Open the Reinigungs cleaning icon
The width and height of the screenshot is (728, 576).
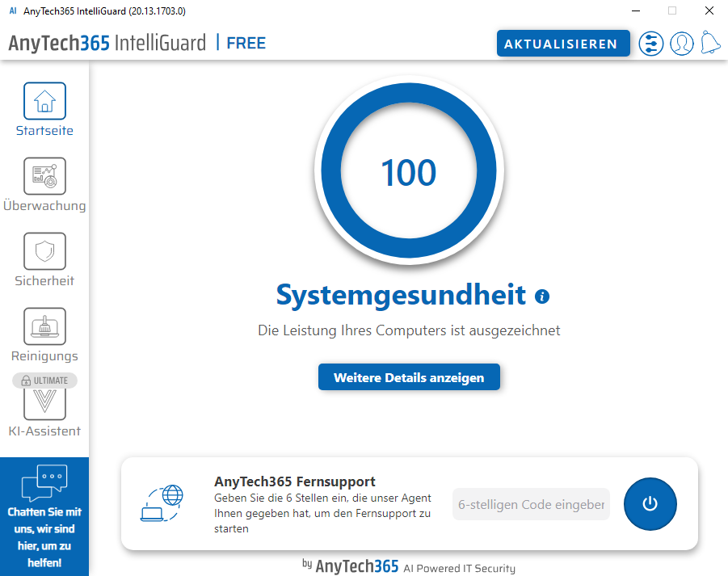click(x=44, y=326)
